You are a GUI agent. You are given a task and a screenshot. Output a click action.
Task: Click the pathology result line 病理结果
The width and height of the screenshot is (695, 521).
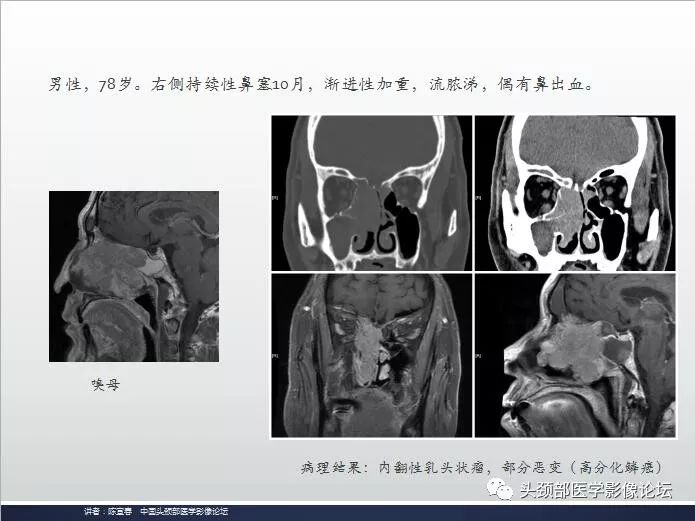[482, 467]
